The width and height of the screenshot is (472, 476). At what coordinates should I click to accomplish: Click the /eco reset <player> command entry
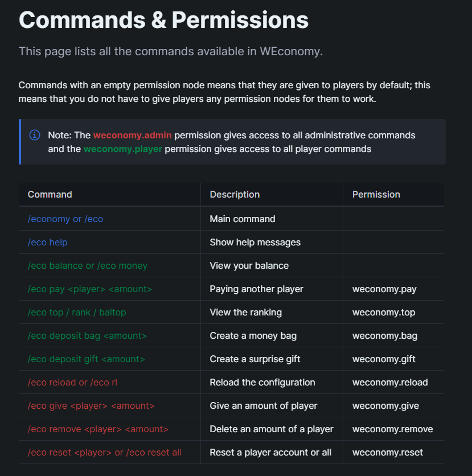pos(104,453)
